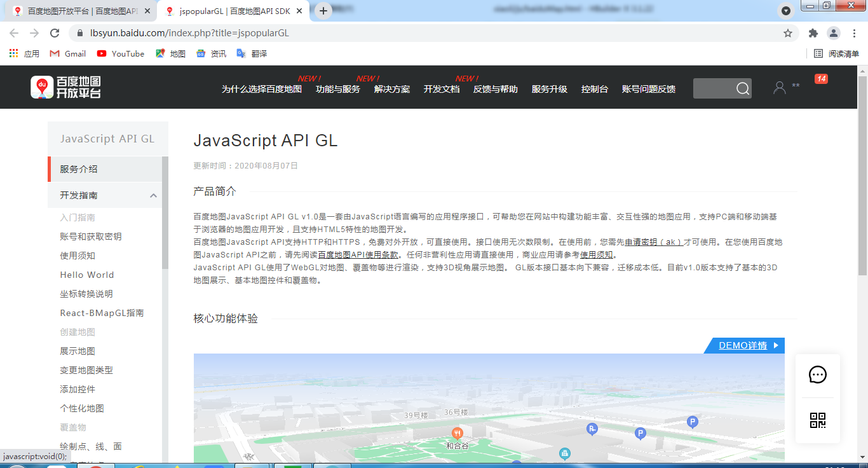Viewport: 868px width, 468px height.
Task: Open the Chrome extensions puzzle icon
Action: (x=813, y=33)
